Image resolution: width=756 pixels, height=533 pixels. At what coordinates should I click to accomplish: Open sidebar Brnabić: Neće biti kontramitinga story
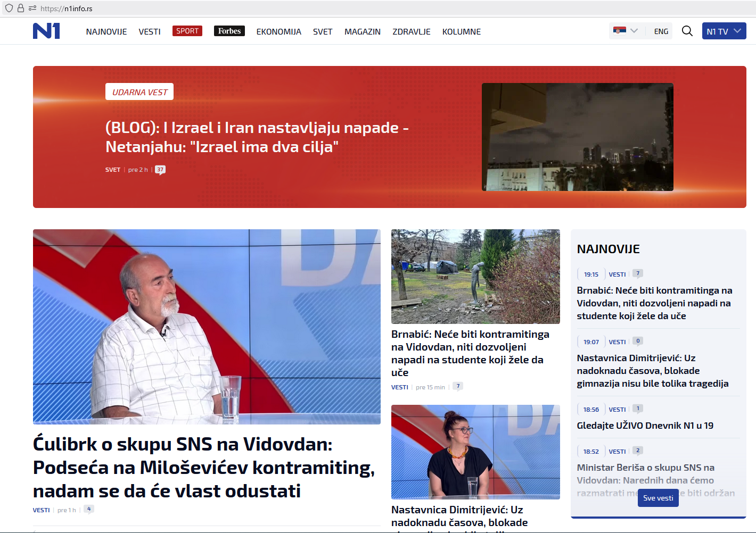pos(654,303)
